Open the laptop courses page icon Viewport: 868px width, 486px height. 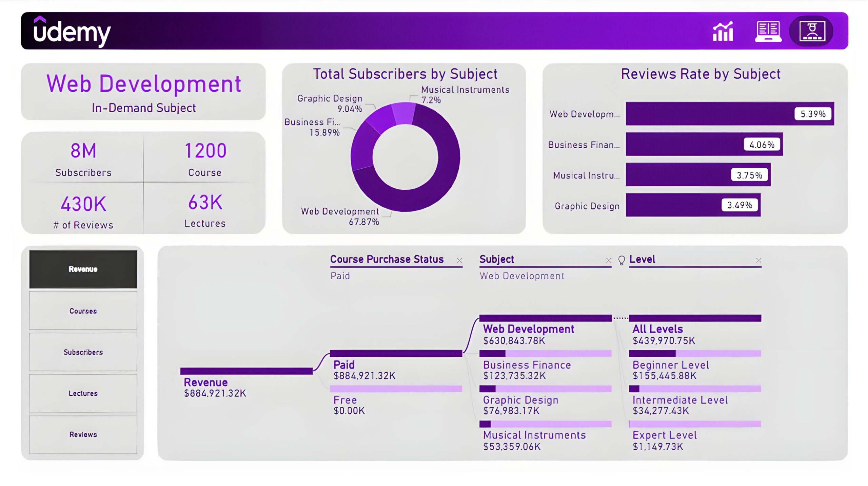(x=768, y=32)
